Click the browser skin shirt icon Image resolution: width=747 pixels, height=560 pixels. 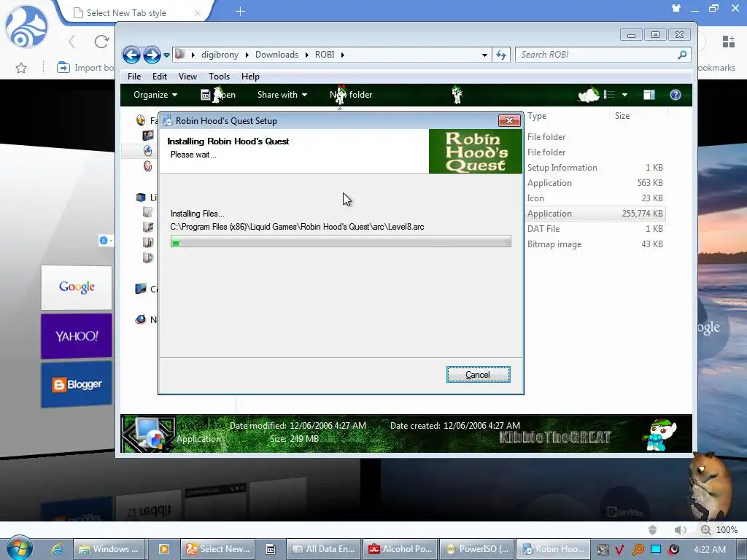click(x=676, y=7)
